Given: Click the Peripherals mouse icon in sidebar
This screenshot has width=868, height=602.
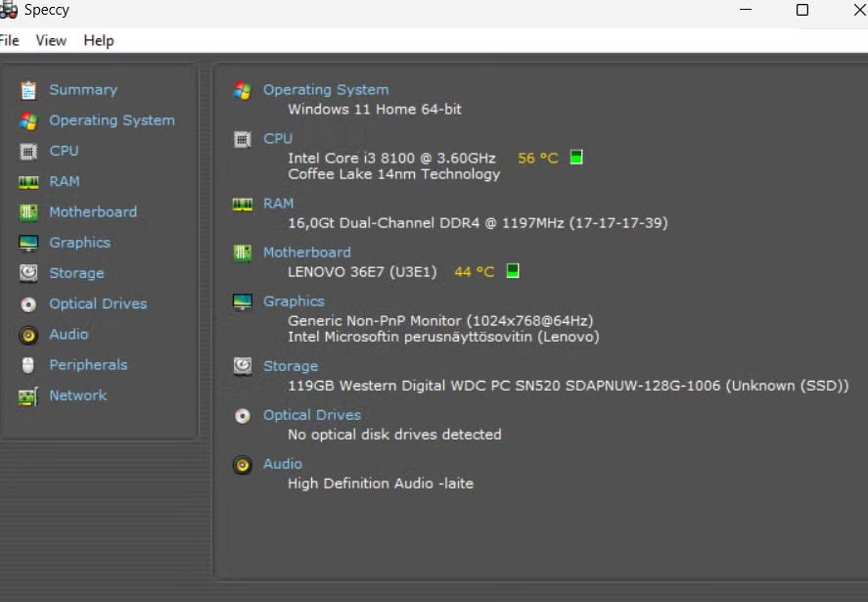Looking at the screenshot, I should [28, 365].
